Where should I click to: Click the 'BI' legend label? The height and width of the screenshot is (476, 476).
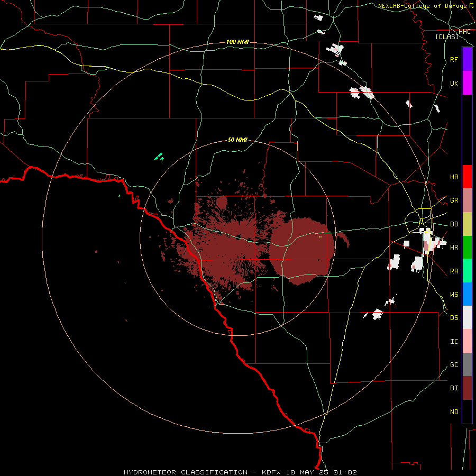[x=454, y=388]
